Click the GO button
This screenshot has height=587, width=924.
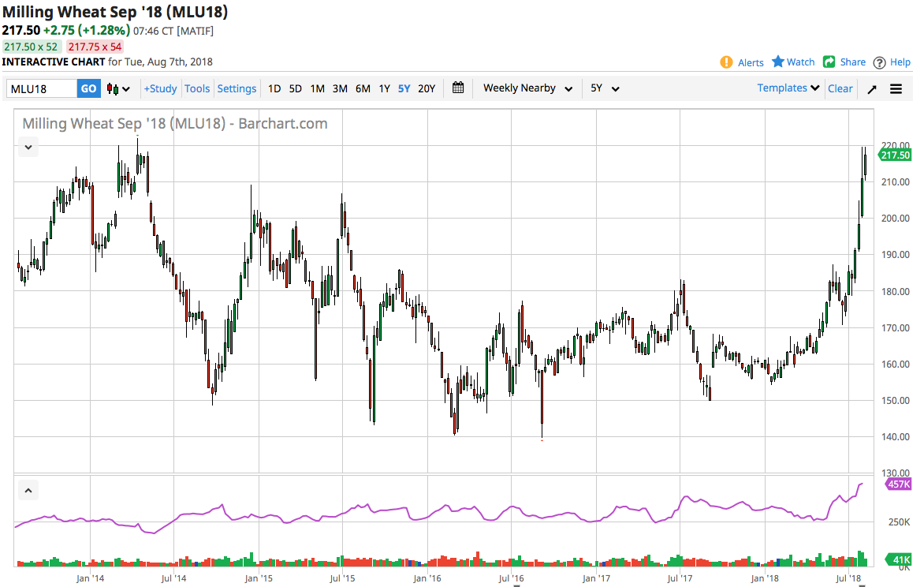click(x=88, y=88)
